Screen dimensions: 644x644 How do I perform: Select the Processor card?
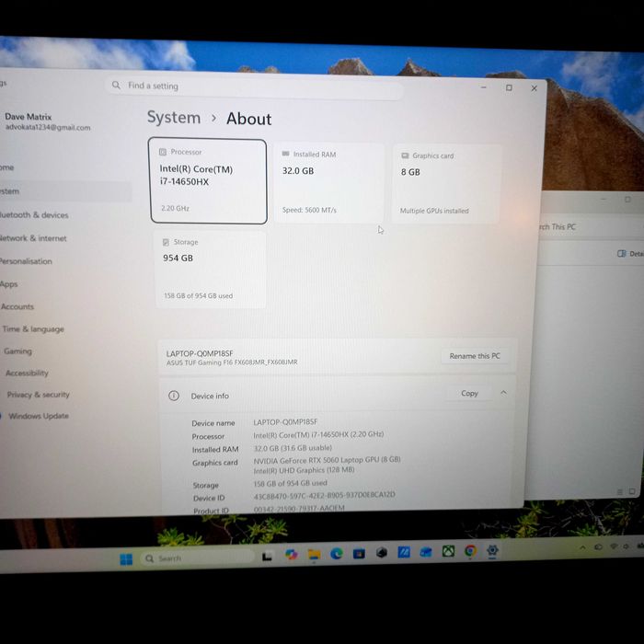pyautogui.click(x=209, y=181)
